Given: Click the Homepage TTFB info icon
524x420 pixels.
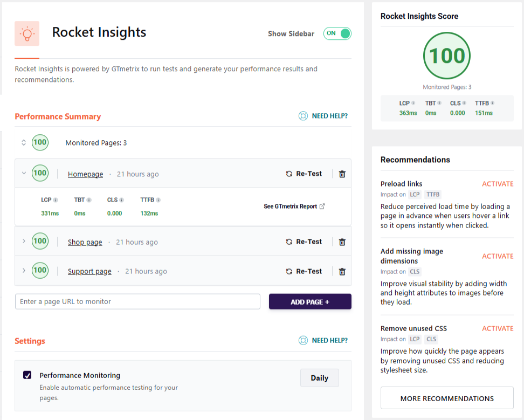Looking at the screenshot, I should [x=158, y=200].
